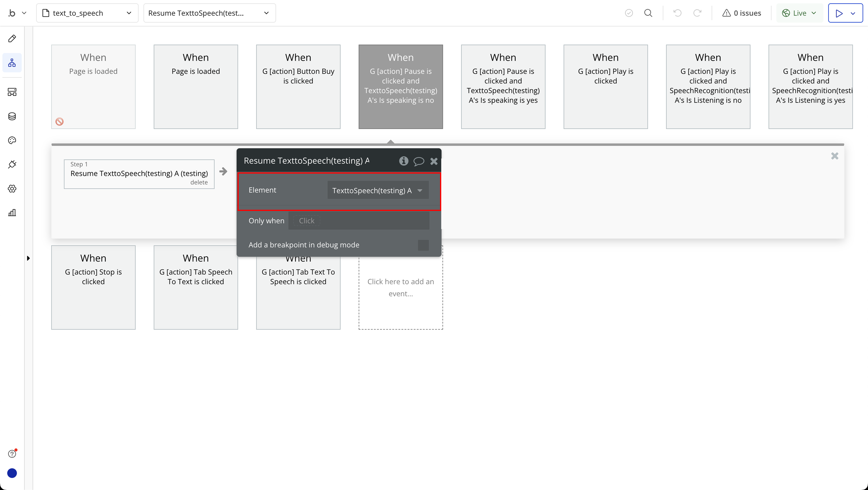Select the G [action] Button Buy event
Image resolution: width=868 pixels, height=490 pixels.
tap(298, 87)
